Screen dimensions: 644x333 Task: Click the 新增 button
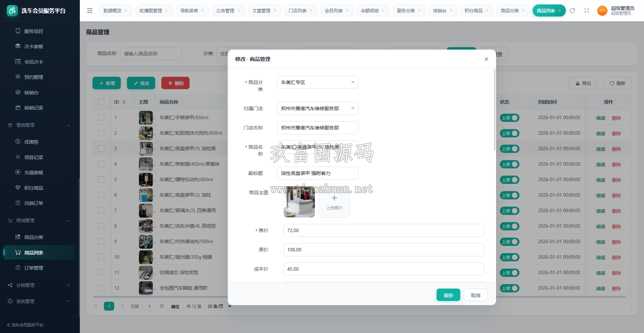[107, 83]
